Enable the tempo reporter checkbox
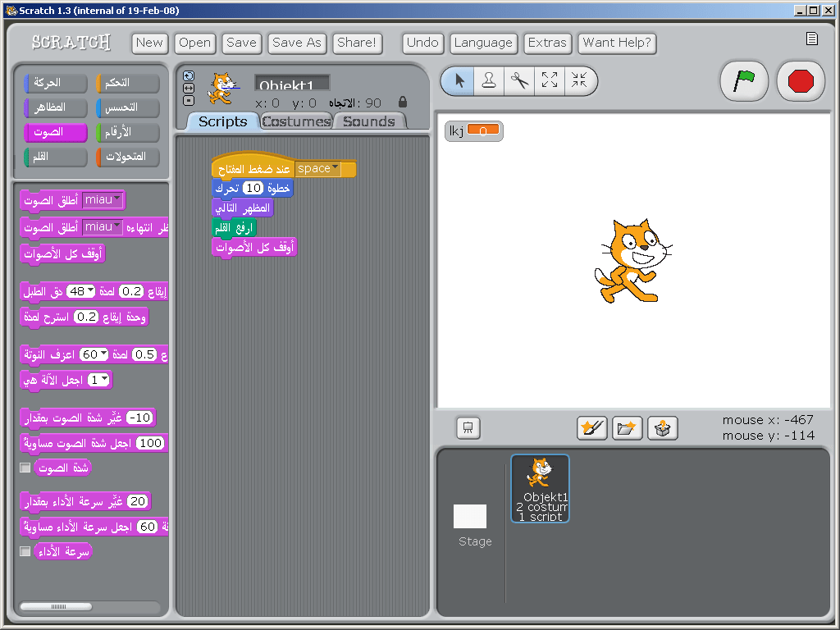This screenshot has width=840, height=630. click(25, 551)
